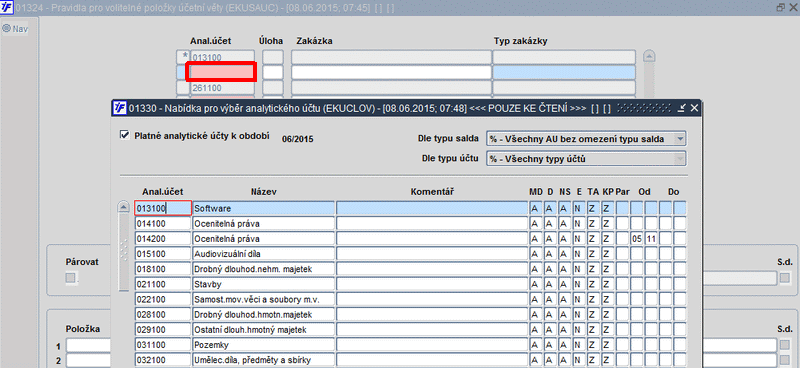Select account 015100 in the list
This screenshot has height=368, width=800.
pyautogui.click(x=163, y=254)
